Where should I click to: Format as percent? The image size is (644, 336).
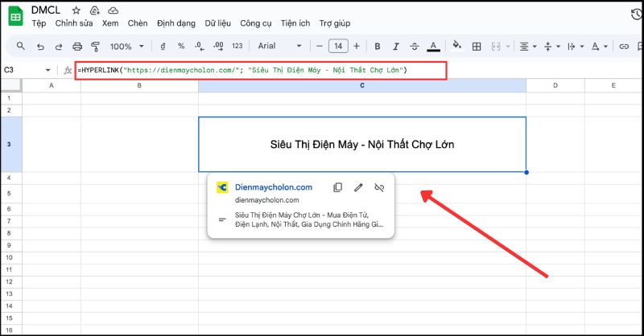click(x=181, y=47)
